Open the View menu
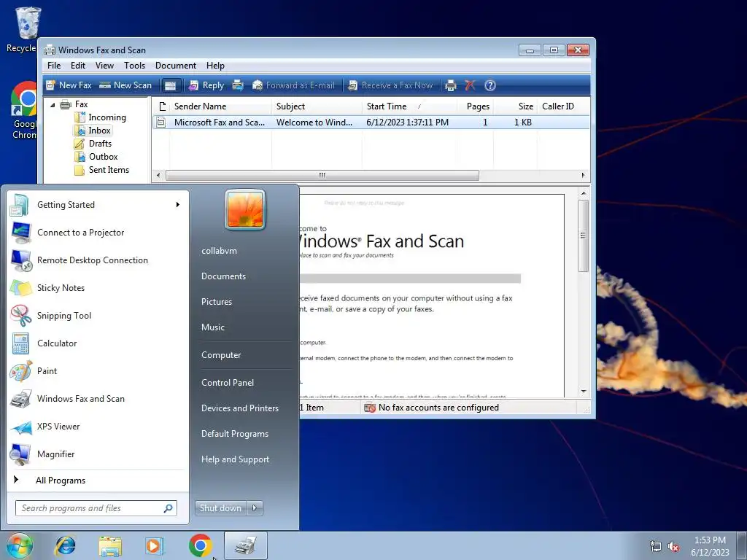The height and width of the screenshot is (560, 747). click(104, 65)
